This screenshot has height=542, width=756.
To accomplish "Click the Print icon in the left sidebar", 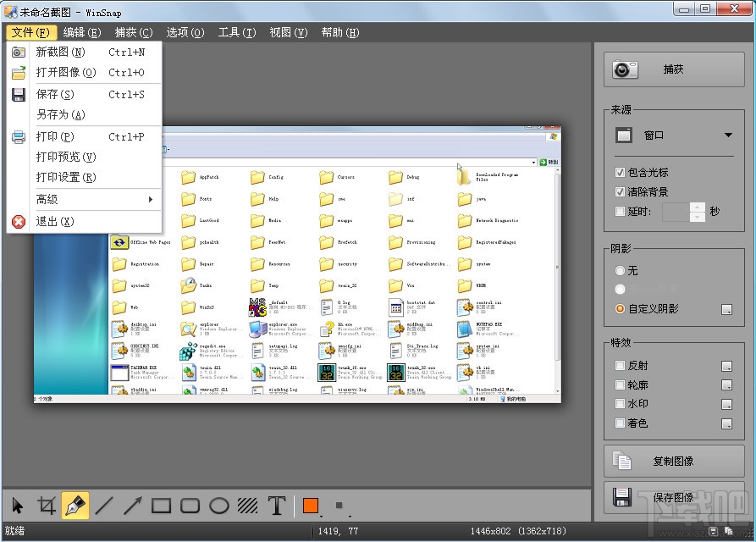I will tap(17, 136).
